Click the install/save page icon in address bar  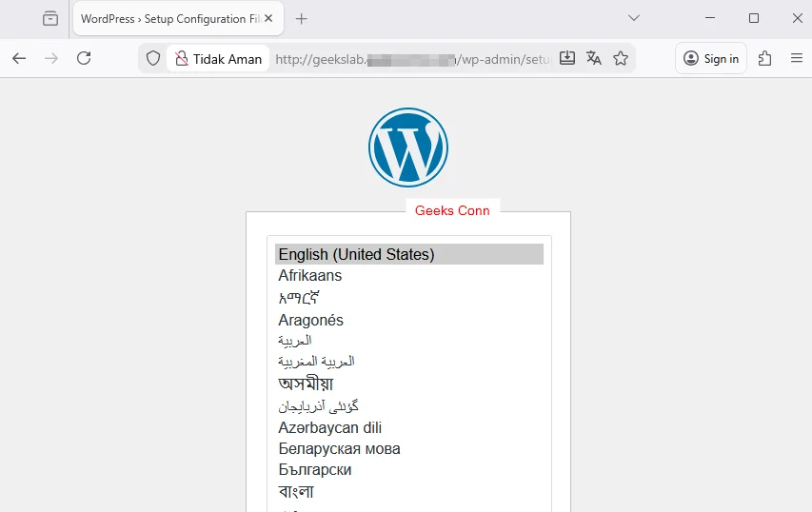click(x=567, y=58)
